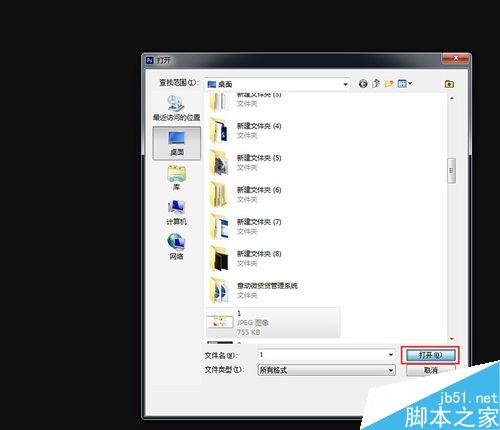Select folder icon for 新建文件夹 (7)

point(219,227)
